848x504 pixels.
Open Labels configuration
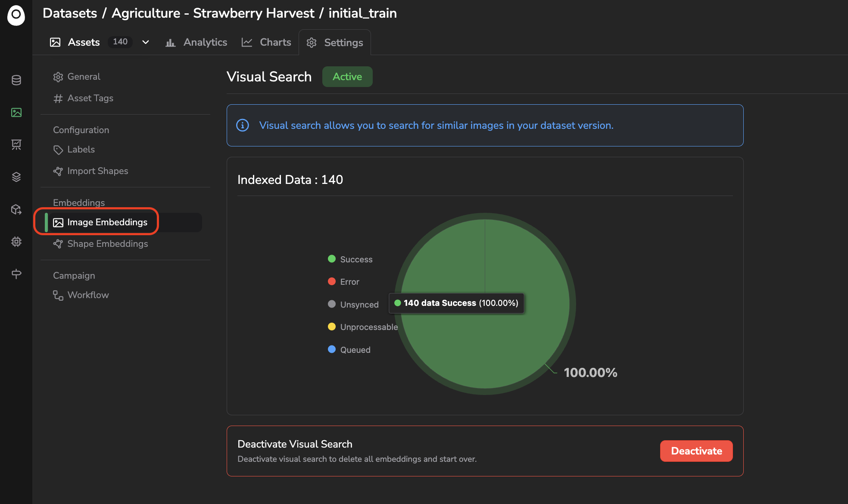74,149
